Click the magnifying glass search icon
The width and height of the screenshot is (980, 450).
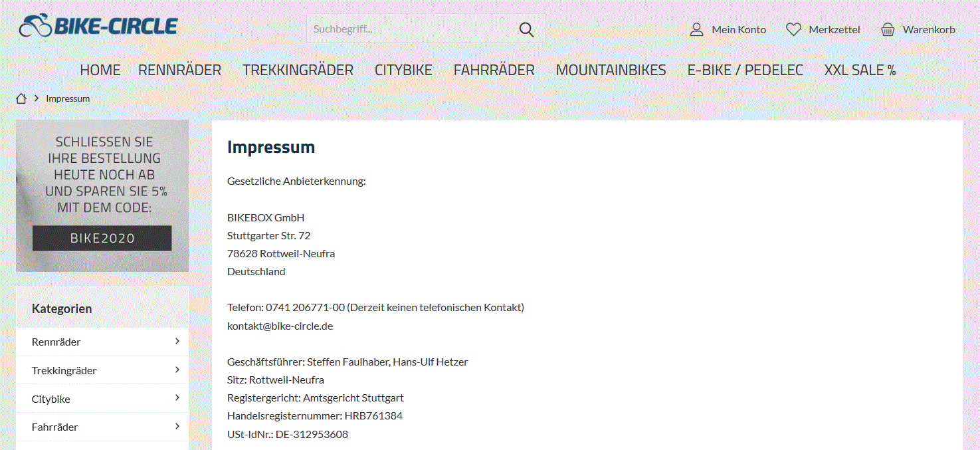click(527, 29)
